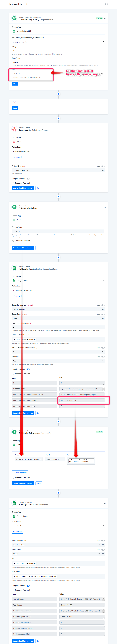117x644 pixels.
Task: Click the Connected button in Google Sheets lookup
Action: (x=17, y=296)
